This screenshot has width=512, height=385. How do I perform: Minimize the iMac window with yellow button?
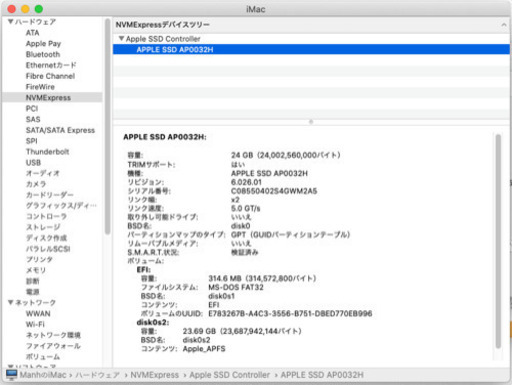[x=25, y=9]
